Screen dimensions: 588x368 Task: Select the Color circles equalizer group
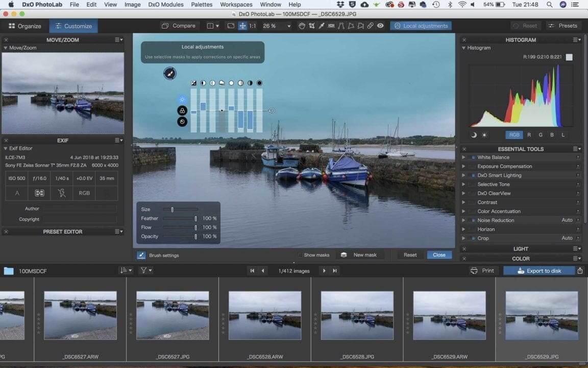tap(182, 110)
